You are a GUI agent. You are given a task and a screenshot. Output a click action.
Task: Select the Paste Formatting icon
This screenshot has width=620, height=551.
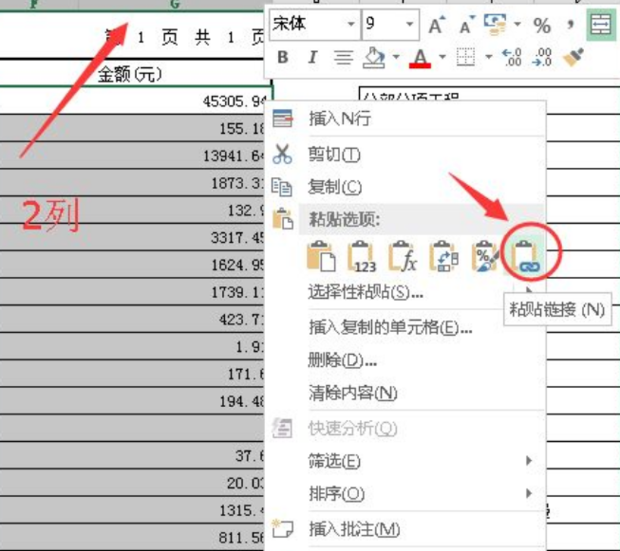[x=484, y=257]
